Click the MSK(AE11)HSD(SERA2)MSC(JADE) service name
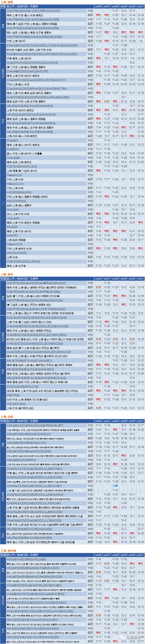Viewport: 145px width, 644px height. tap(26, 560)
